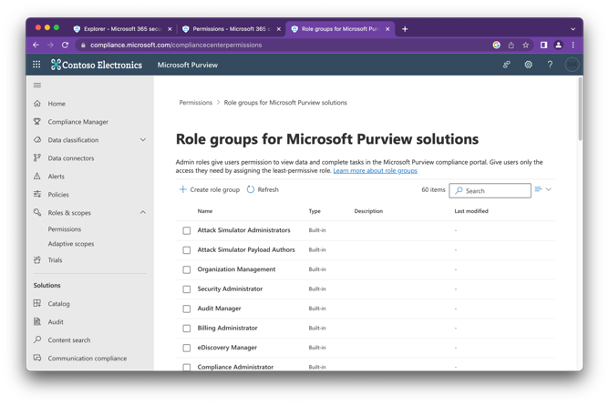Check Security Administrator checkbox

[187, 289]
